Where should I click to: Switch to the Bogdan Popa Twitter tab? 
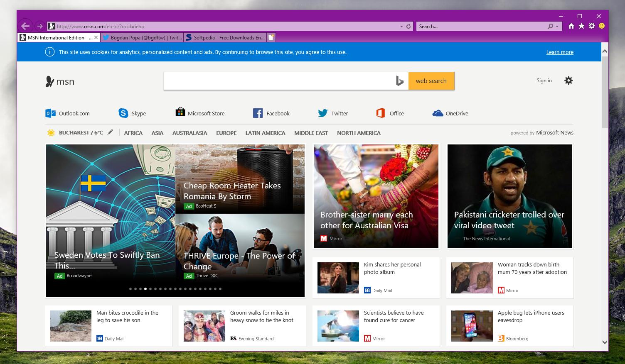tap(142, 37)
